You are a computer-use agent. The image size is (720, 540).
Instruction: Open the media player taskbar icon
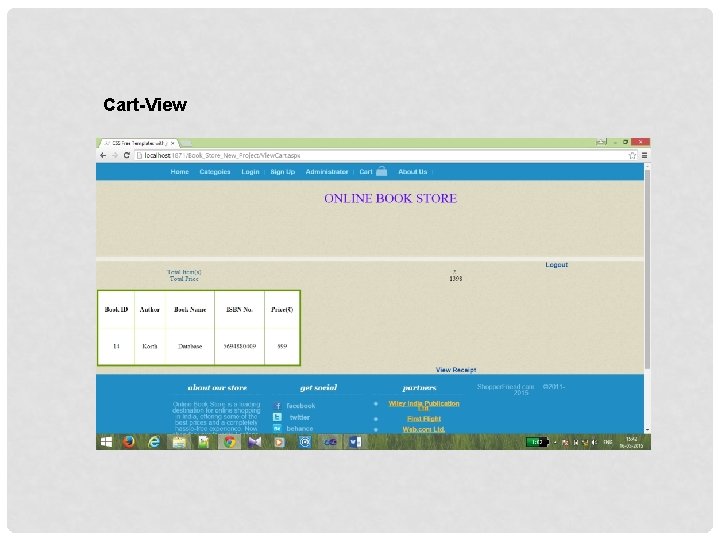tap(279, 442)
